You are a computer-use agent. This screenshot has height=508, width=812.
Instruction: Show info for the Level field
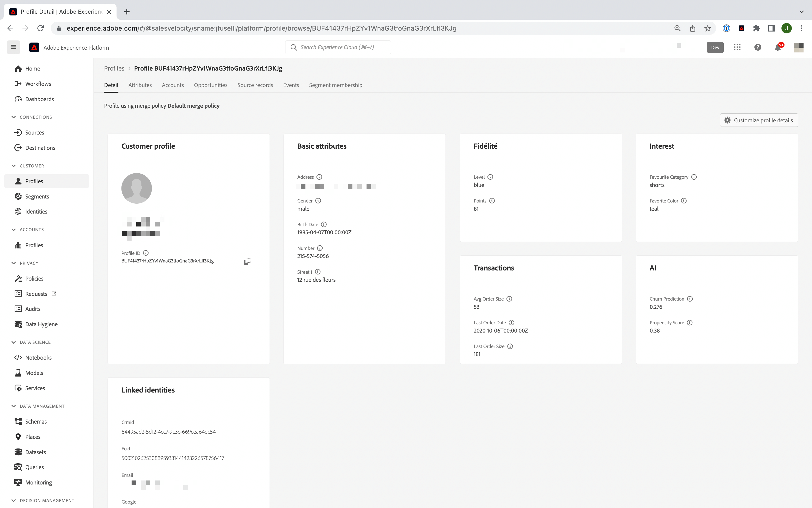(490, 177)
